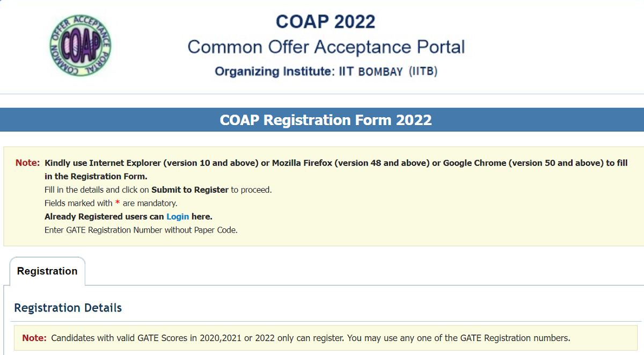Click the COAP circular logo
Viewport: 644px width, 355px height.
coord(80,45)
